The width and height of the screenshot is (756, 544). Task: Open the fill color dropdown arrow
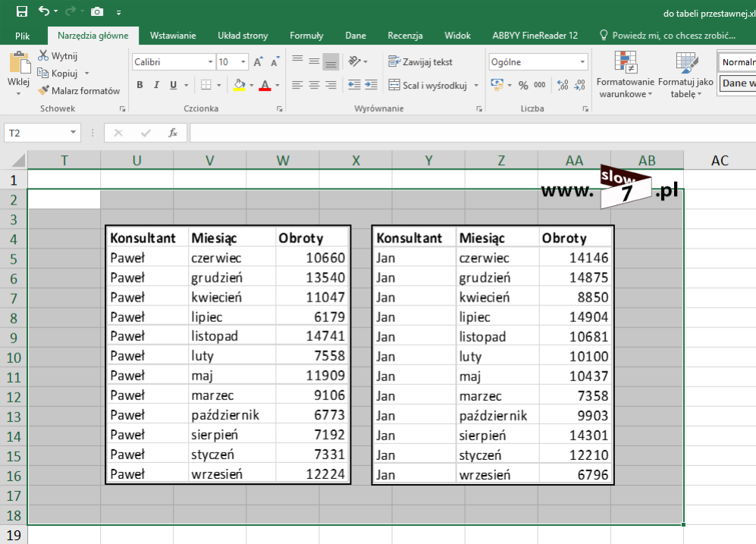tap(251, 86)
